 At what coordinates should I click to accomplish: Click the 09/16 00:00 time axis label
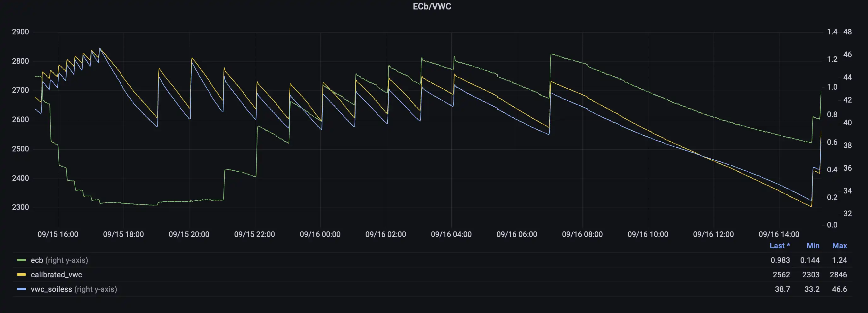(321, 234)
